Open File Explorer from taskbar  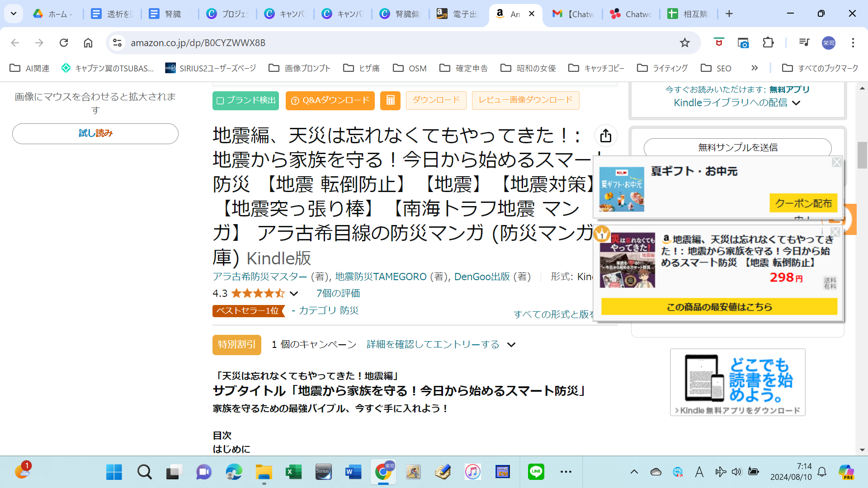click(x=264, y=472)
